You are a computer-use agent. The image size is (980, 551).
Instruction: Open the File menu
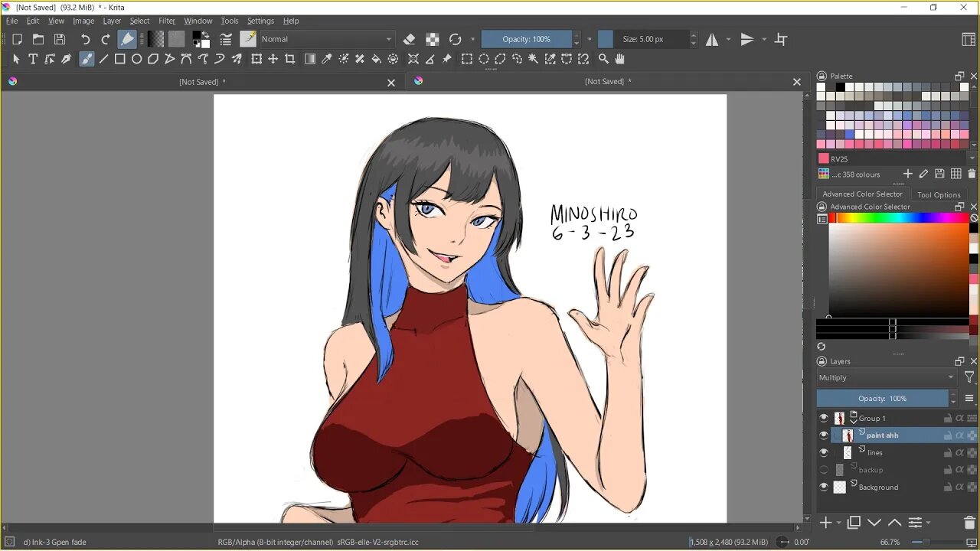(12, 21)
